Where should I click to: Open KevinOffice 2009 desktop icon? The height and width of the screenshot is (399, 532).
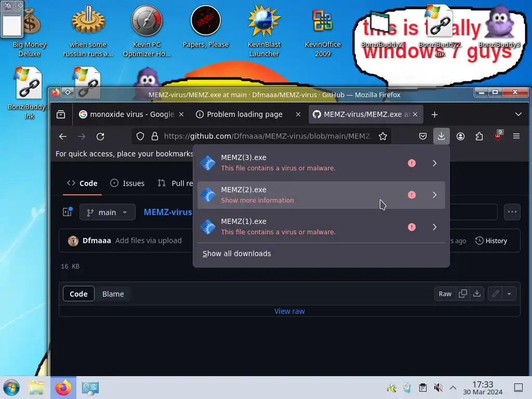coord(322,31)
